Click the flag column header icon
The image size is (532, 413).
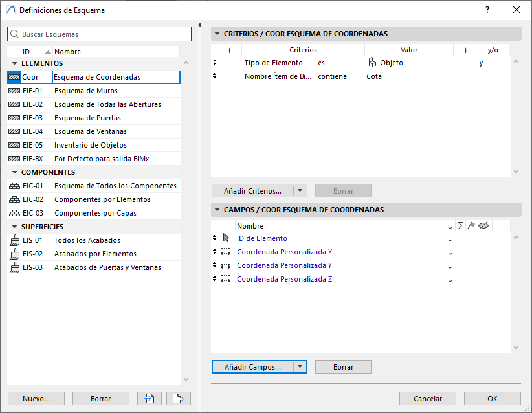(471, 225)
